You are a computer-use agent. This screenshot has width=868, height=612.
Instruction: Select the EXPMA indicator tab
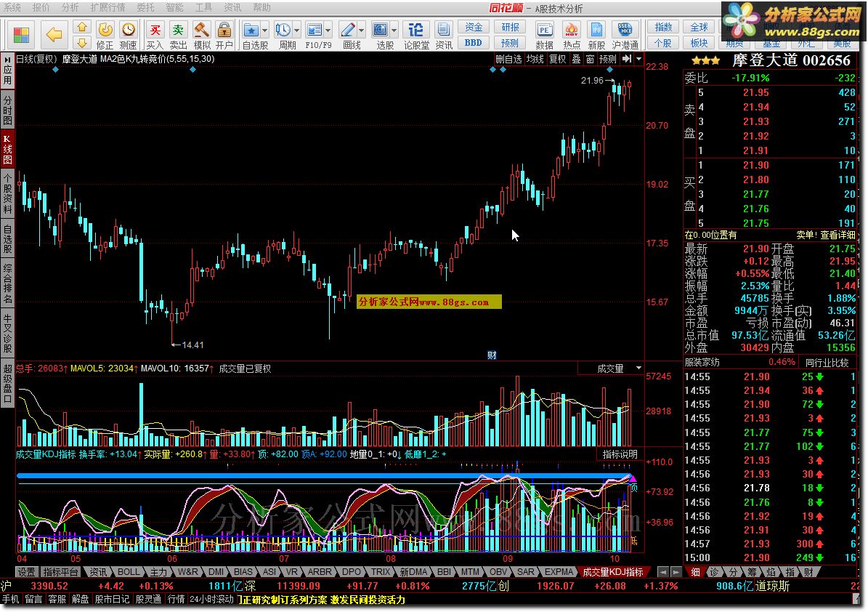tap(559, 571)
